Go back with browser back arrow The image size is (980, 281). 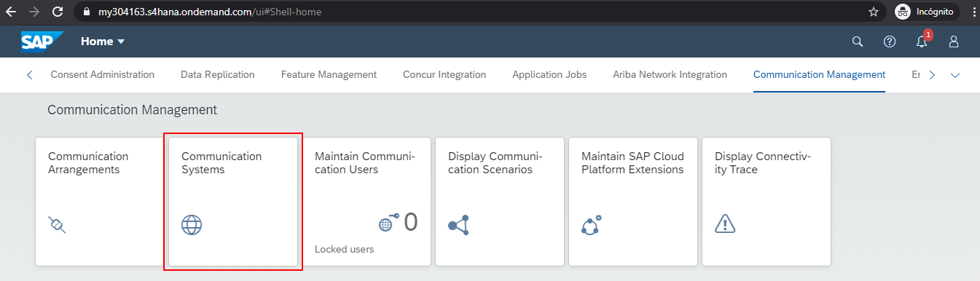(x=11, y=12)
